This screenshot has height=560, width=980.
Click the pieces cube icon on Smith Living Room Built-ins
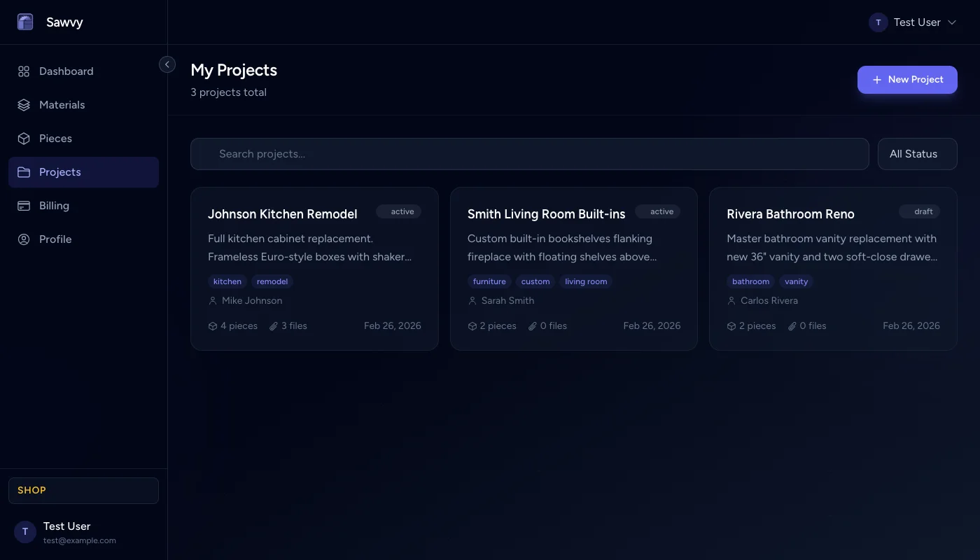472,325
